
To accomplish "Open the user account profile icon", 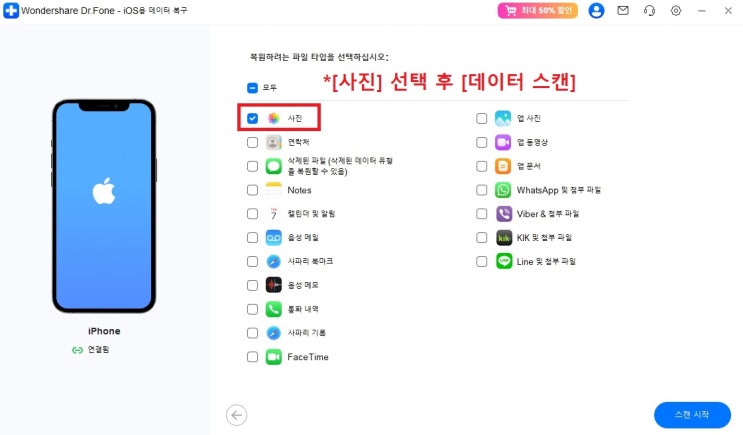I will 596,10.
